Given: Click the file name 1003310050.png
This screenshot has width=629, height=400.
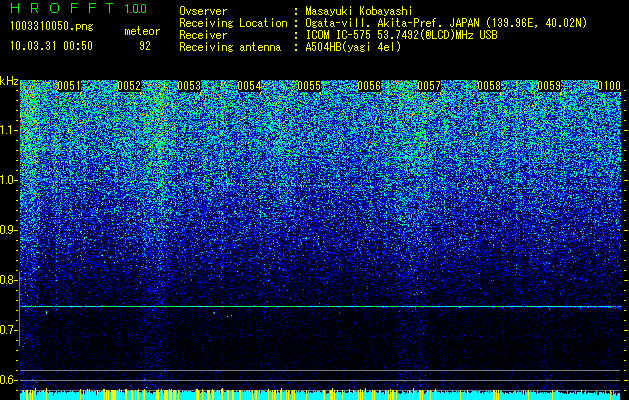Looking at the screenshot, I should click(52, 26).
